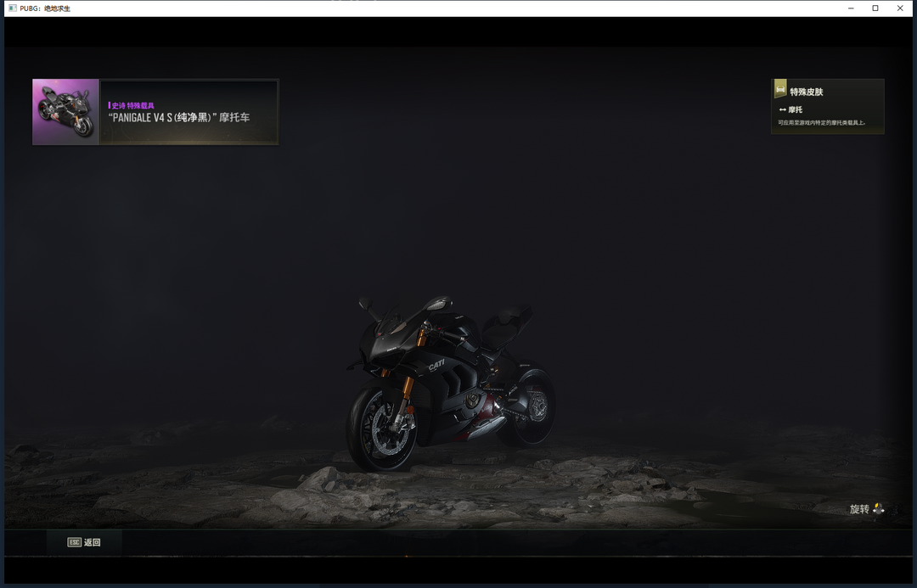Click the 特殊皮肤 heading text
This screenshot has width=917, height=588.
(807, 92)
